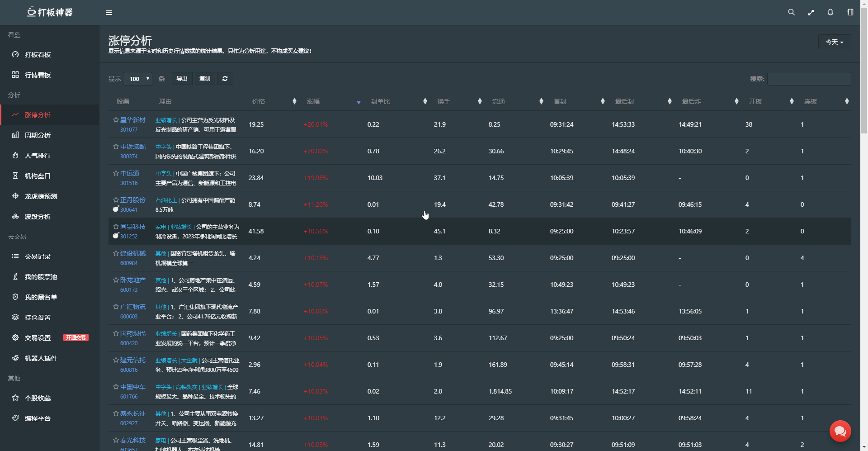Viewport: 868px width, 451px height.
Task: Click the badge icon next to code 300641
Action: tap(116, 209)
